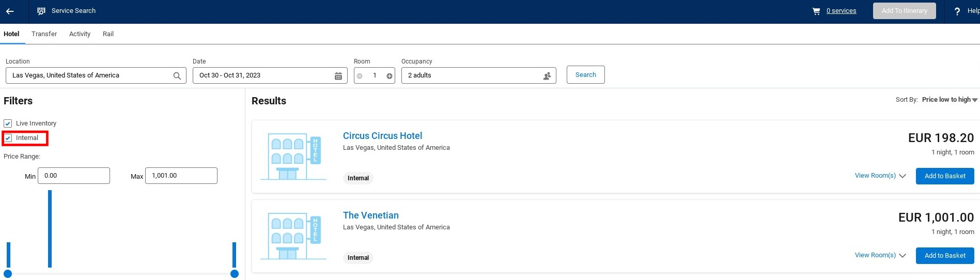Click the Circus Circus Hotel thumbnail
Viewport: 980px width, 280px height.
tap(293, 157)
